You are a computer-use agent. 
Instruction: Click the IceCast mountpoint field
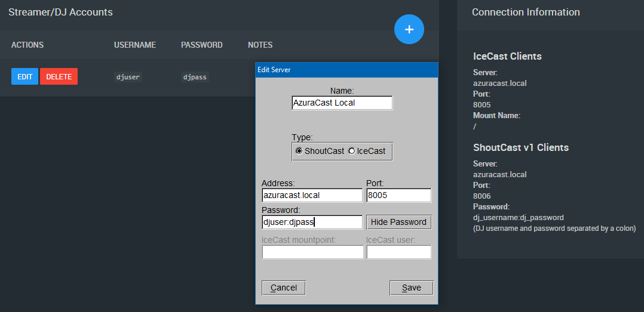coord(312,252)
